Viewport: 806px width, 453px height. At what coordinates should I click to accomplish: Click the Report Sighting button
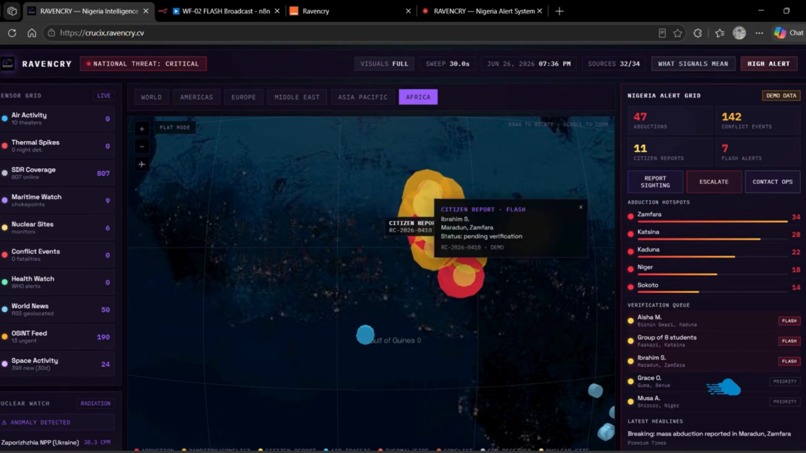655,182
